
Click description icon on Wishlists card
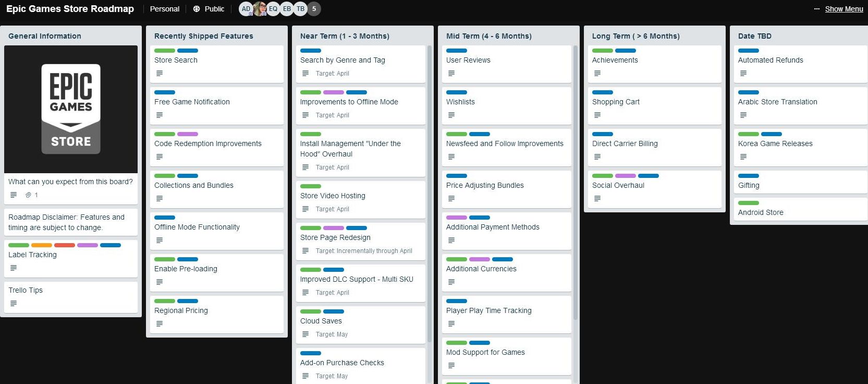click(451, 115)
